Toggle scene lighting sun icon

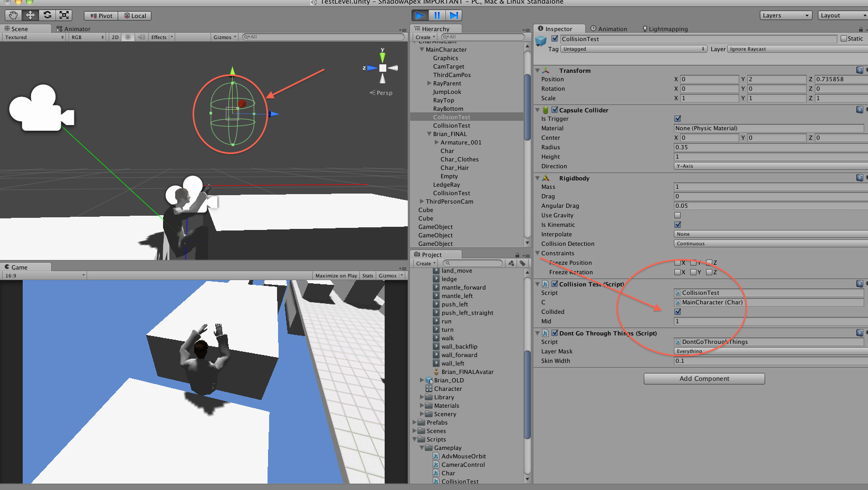[128, 37]
